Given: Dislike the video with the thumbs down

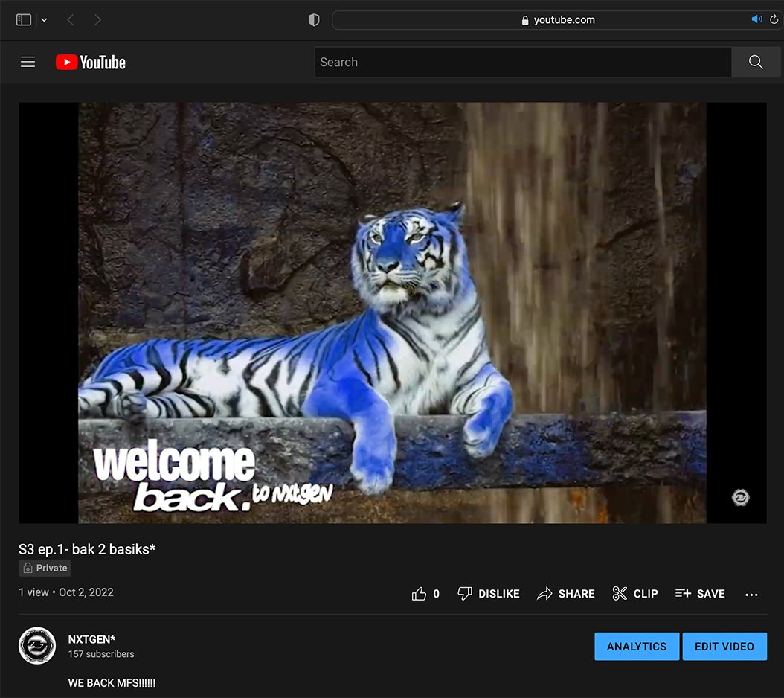Looking at the screenshot, I should [x=489, y=593].
